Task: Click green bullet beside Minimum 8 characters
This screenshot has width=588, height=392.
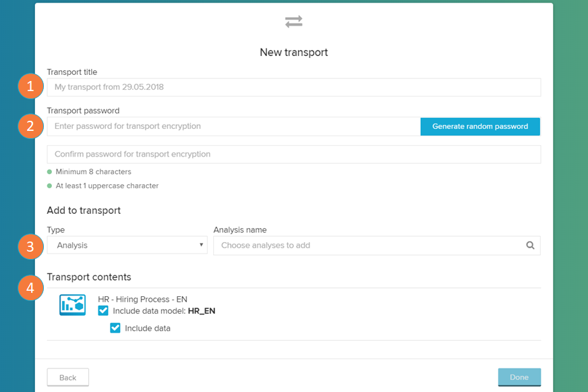Action: tap(49, 172)
